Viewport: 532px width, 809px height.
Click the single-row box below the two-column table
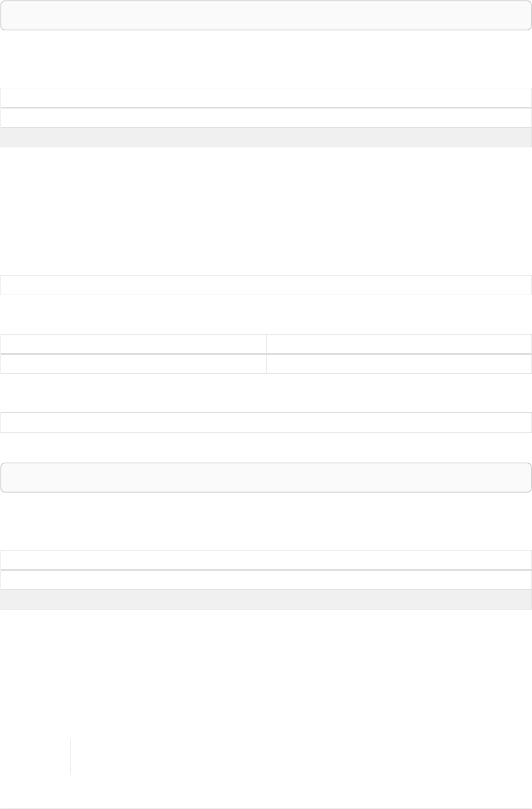pos(266,422)
